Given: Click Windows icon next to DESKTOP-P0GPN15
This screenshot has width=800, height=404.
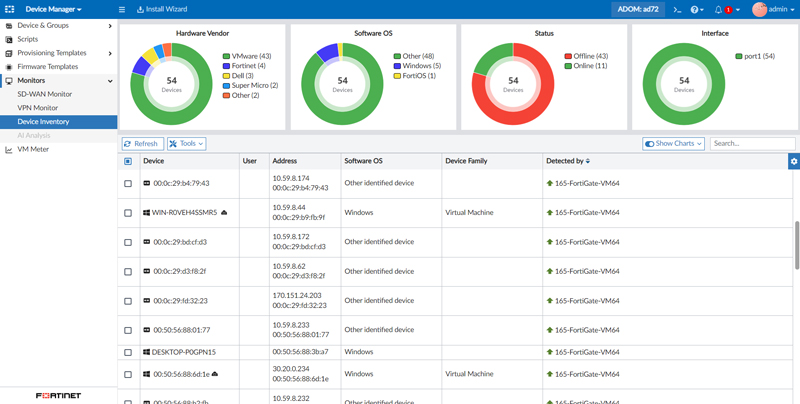Looking at the screenshot, I should pos(146,352).
